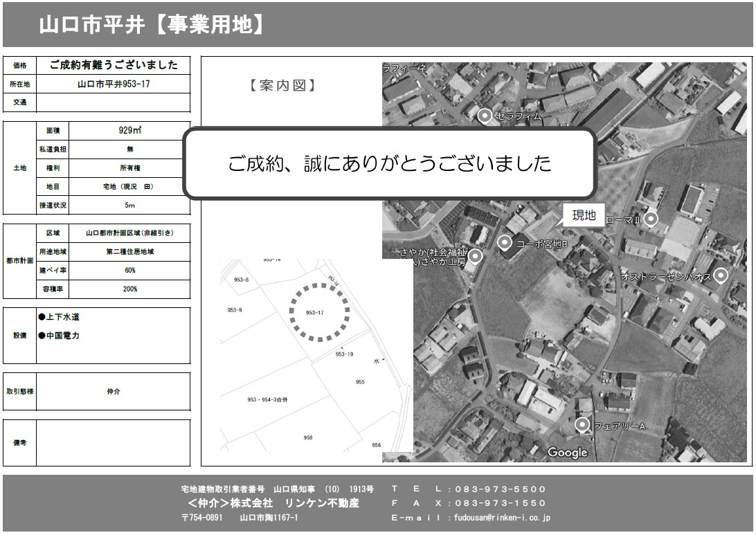Click the ご成約、誠にありがとうございました banner

[x=390, y=163]
